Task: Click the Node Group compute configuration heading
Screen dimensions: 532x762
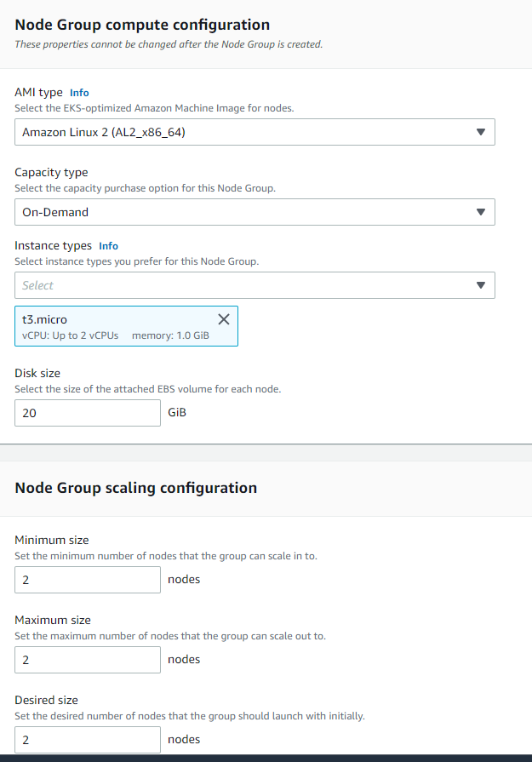Action: click(142, 25)
